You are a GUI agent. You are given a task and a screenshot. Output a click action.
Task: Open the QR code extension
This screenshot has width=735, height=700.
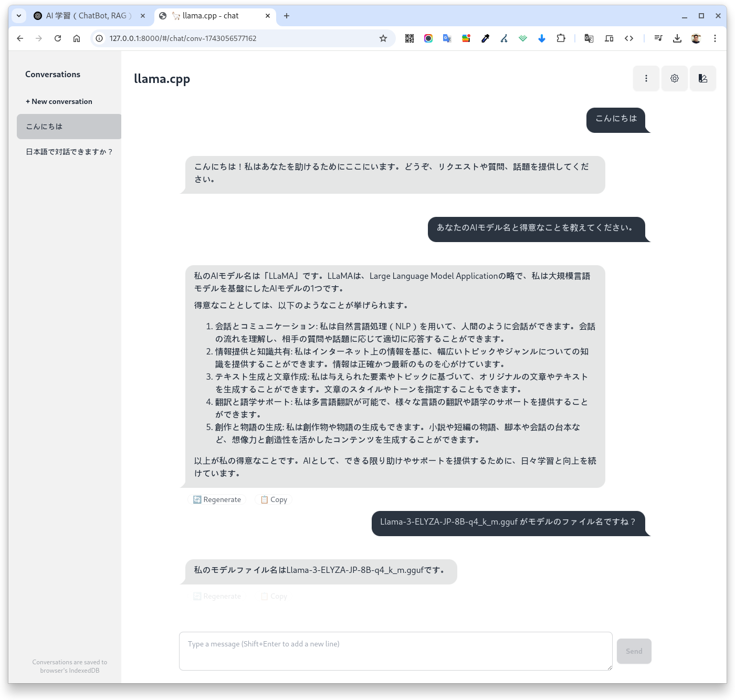click(x=409, y=38)
